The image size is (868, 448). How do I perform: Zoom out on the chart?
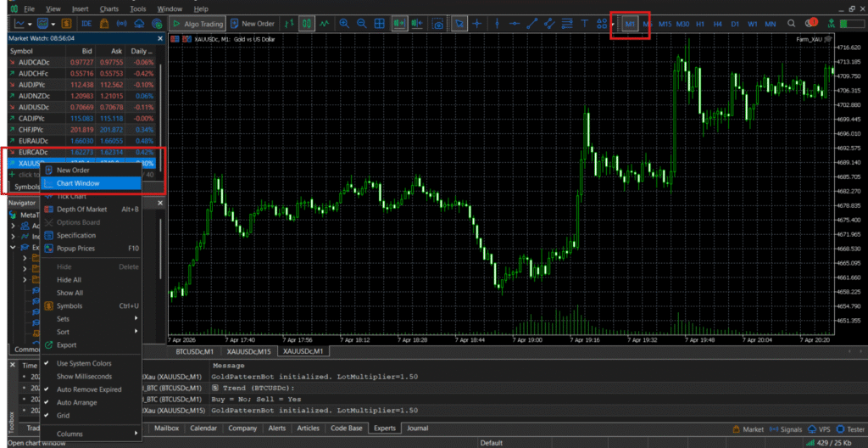click(362, 24)
